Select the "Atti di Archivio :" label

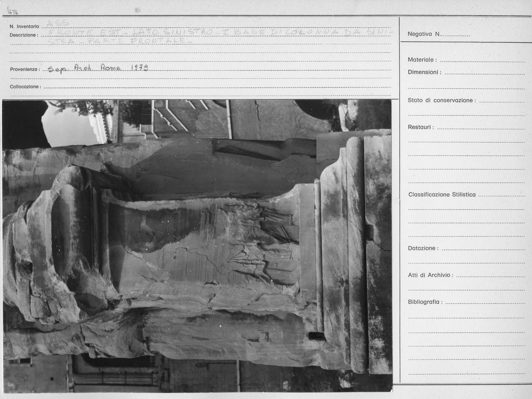(431, 275)
